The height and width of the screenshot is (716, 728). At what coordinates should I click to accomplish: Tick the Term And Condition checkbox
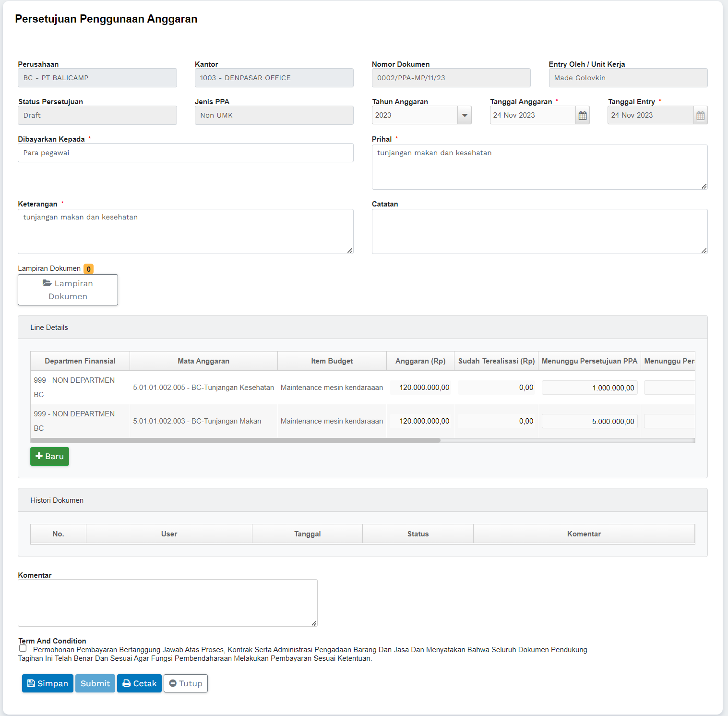tap(23, 648)
